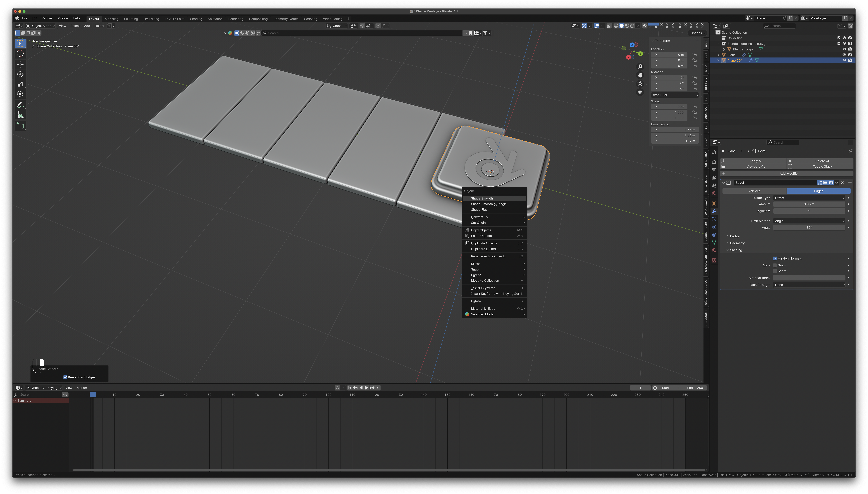Pick the Rotate tool

pyautogui.click(x=20, y=74)
